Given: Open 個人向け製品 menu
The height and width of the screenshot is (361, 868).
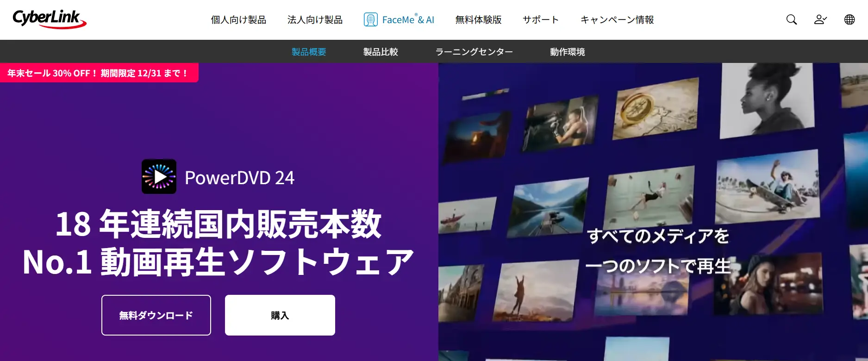Looking at the screenshot, I should (238, 20).
